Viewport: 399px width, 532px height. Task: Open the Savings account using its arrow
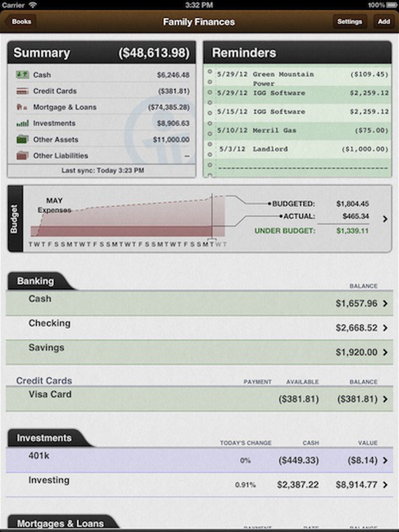385,353
